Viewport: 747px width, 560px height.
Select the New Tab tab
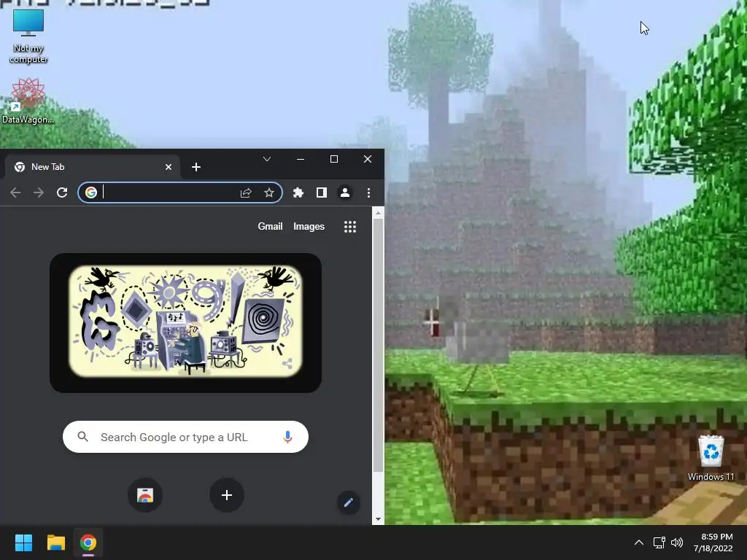93,167
